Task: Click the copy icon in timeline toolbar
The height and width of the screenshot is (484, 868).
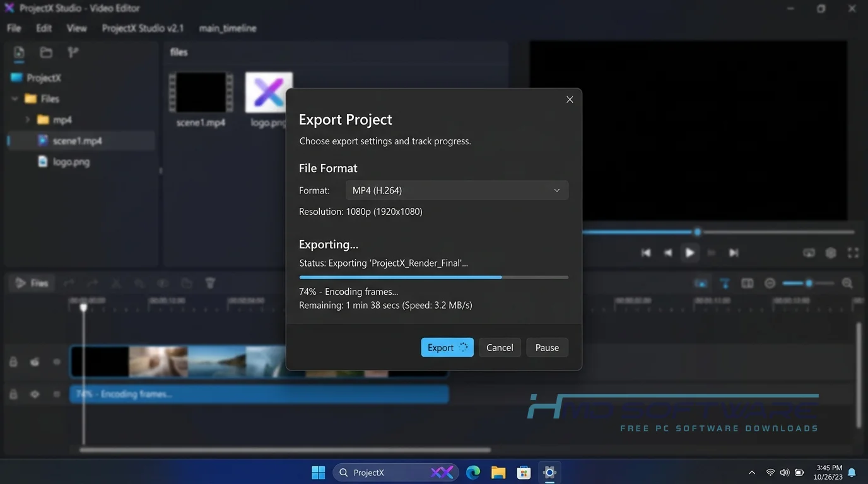Action: click(x=186, y=284)
